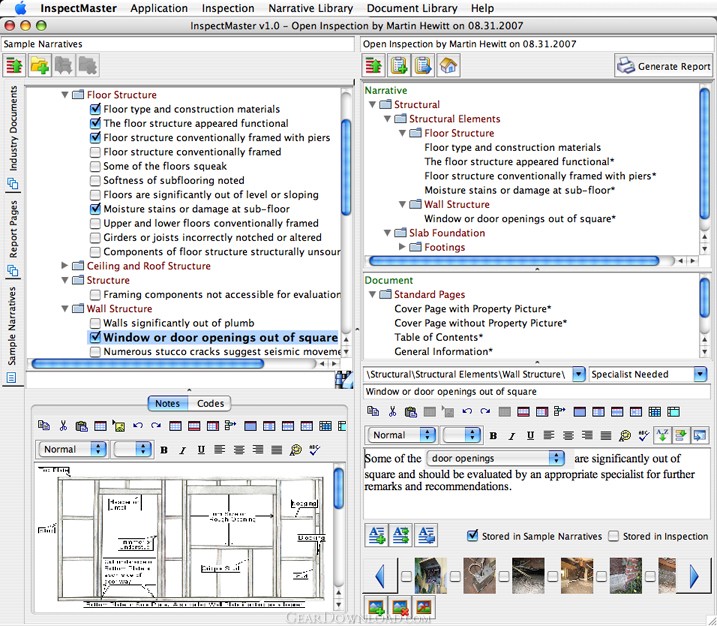Screen dimensions: 717x626
Task: Open the Inspection menu
Action: [228, 8]
